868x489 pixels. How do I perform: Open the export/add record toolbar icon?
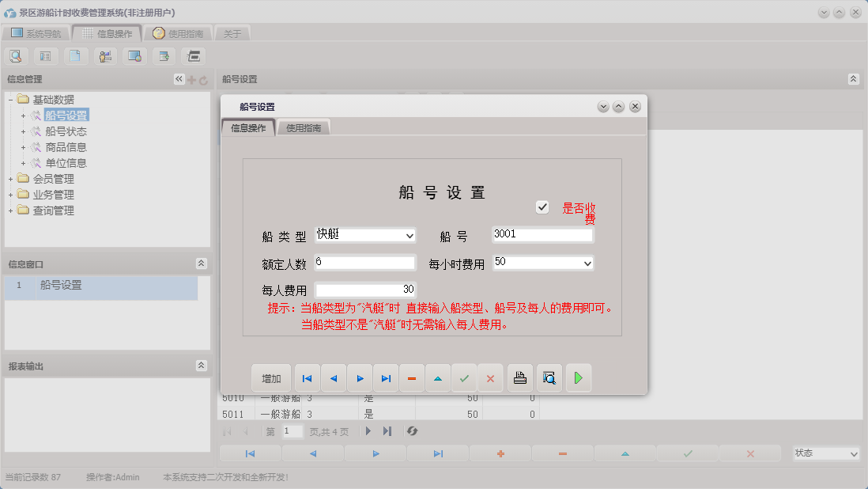[163, 56]
